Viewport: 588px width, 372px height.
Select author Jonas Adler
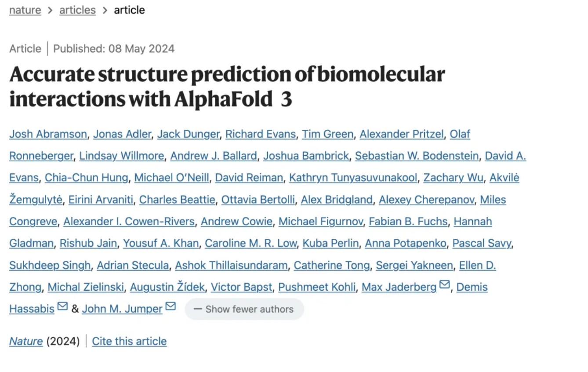(x=122, y=134)
